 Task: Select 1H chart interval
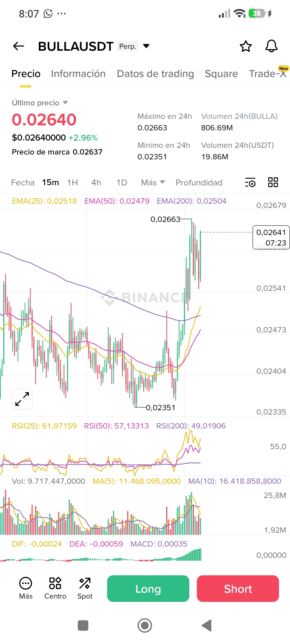click(x=73, y=182)
